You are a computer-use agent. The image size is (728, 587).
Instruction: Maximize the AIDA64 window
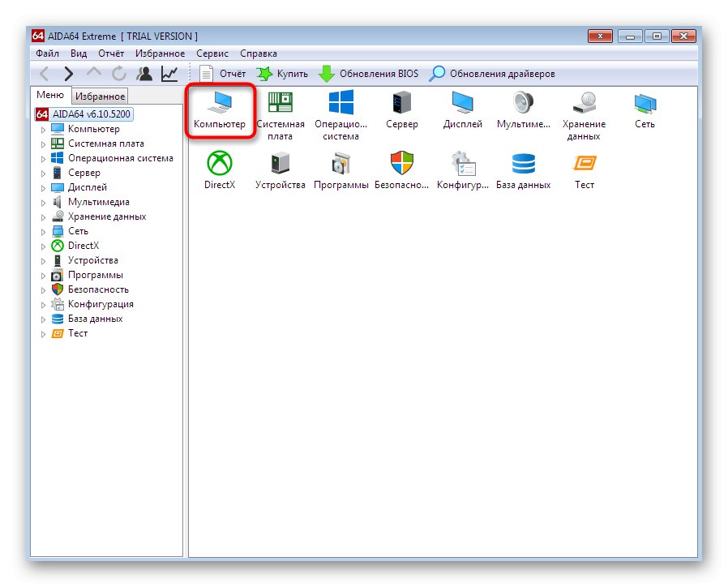657,36
